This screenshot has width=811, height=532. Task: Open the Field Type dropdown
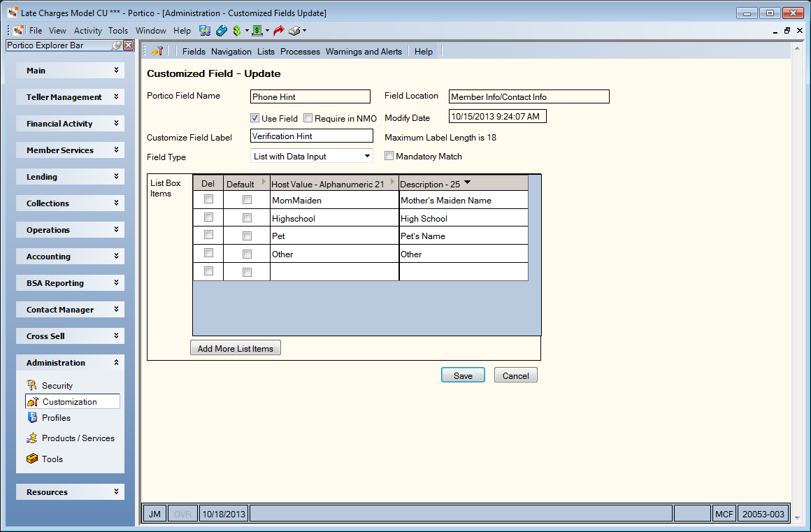(367, 156)
